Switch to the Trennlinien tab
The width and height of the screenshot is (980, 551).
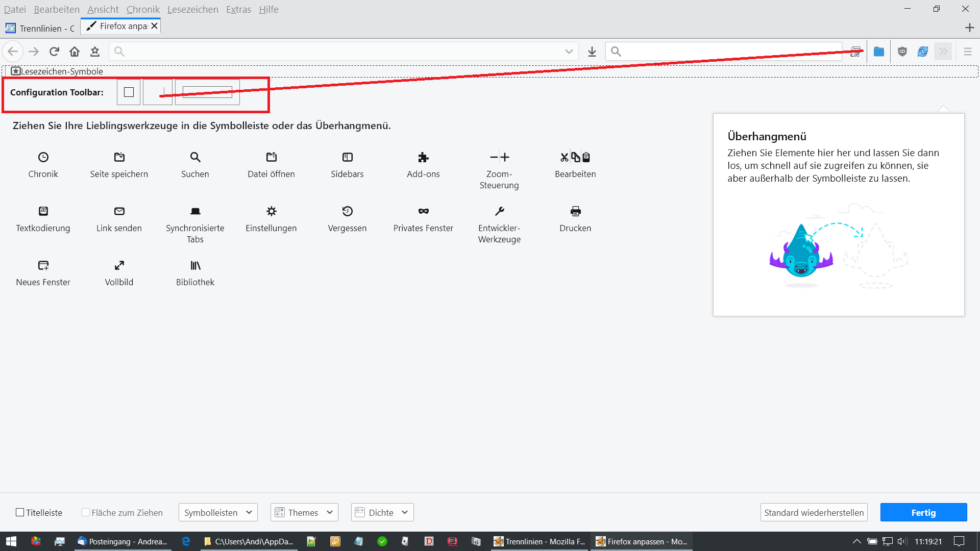[x=41, y=28]
